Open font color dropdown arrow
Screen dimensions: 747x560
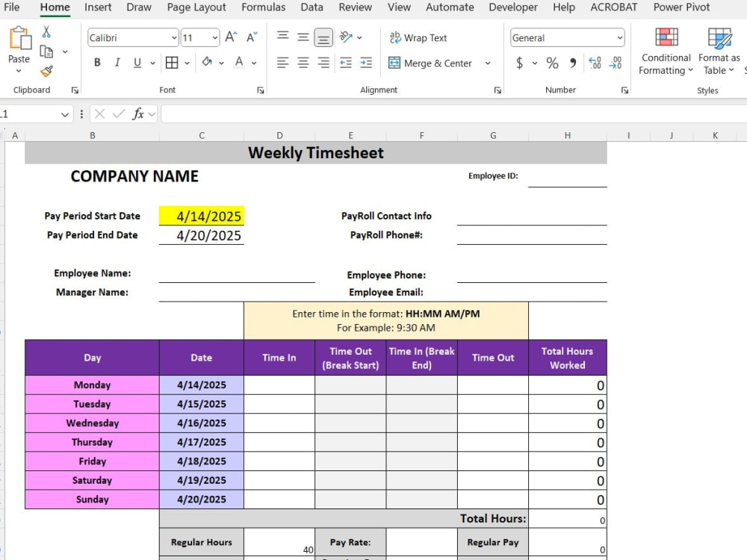pyautogui.click(x=254, y=63)
